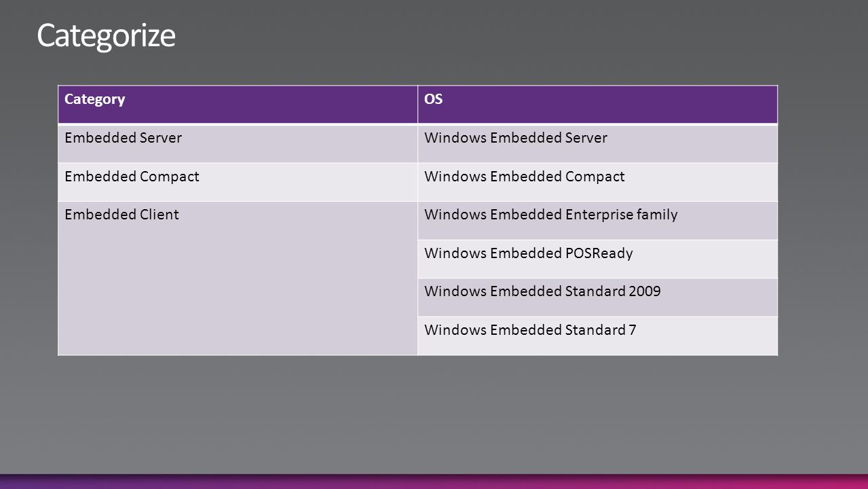
Task: Select "Windows Embedded Standard 7" cell
Action: 597,336
